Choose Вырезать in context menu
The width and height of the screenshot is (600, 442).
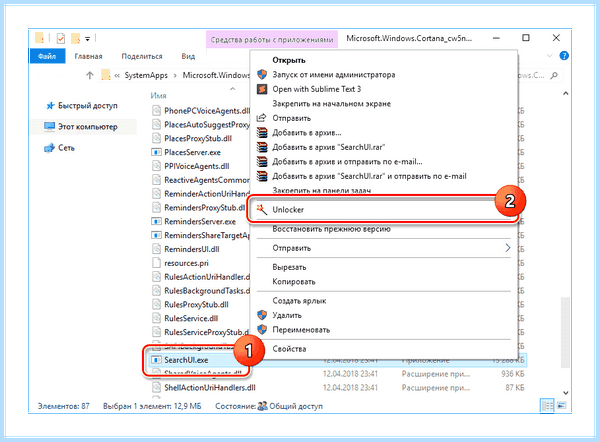click(x=289, y=267)
